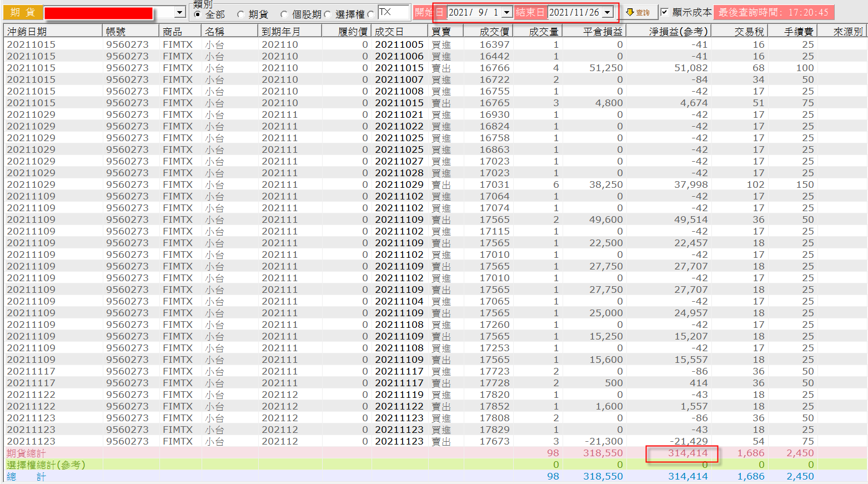Expand the 結束日 date picker dropdown
The image size is (868, 484).
click(608, 12)
